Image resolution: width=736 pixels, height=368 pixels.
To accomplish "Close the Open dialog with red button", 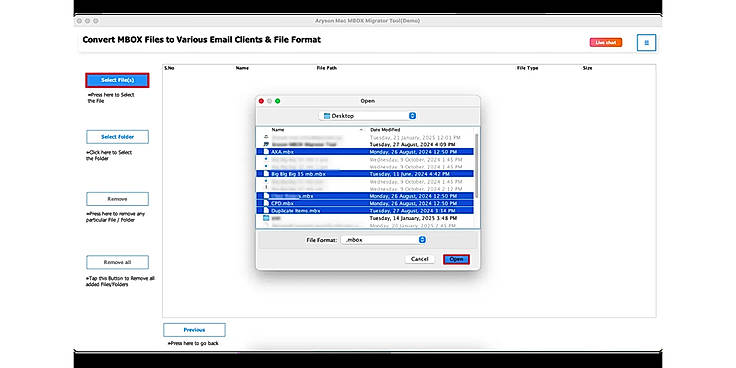I will (x=261, y=101).
